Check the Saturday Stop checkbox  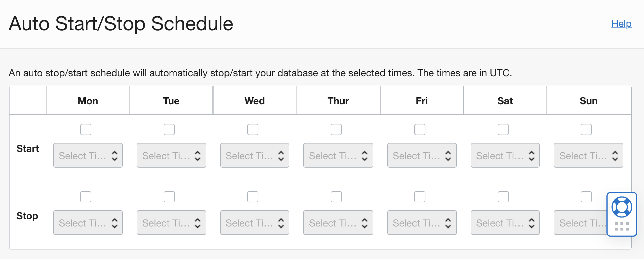(x=503, y=197)
